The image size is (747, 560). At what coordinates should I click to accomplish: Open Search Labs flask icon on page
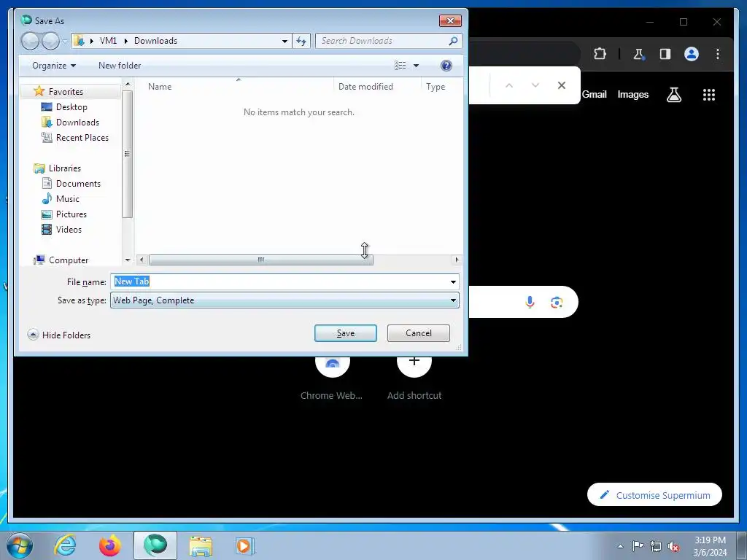pos(673,95)
